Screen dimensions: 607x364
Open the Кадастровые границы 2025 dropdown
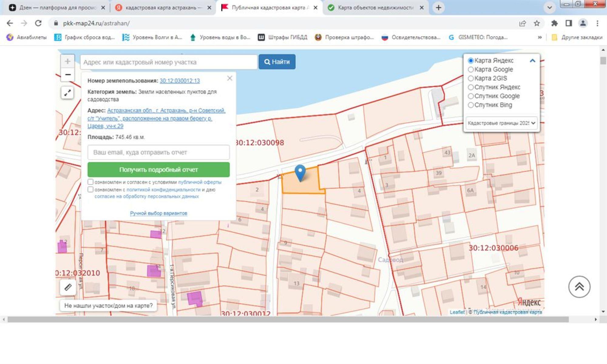[500, 123]
